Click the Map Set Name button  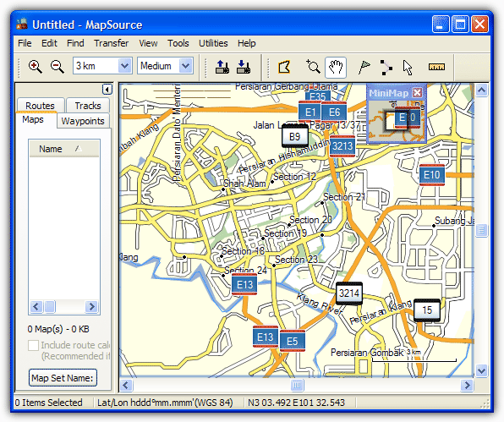63,378
